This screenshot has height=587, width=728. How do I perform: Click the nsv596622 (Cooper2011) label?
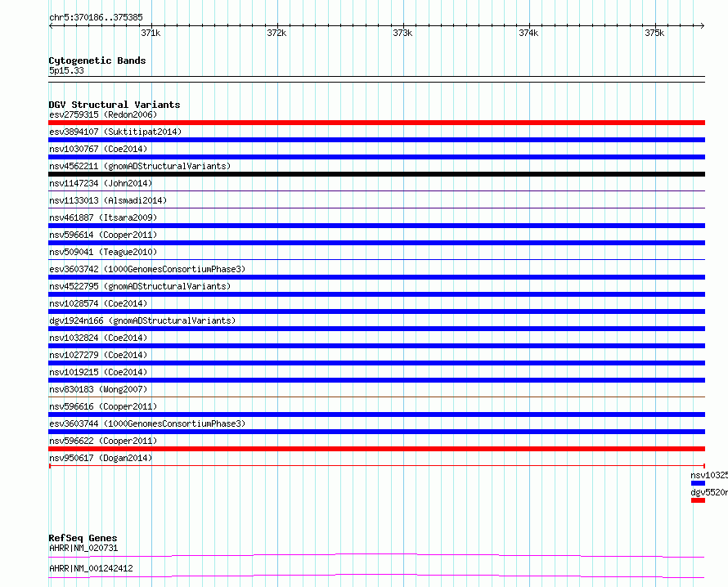[x=103, y=441]
